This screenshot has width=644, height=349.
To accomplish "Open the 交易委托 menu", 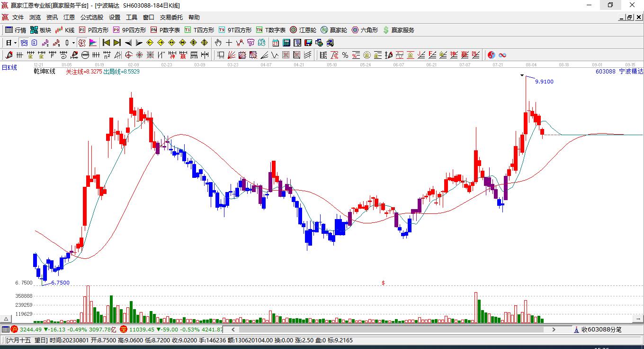I will click(171, 18).
